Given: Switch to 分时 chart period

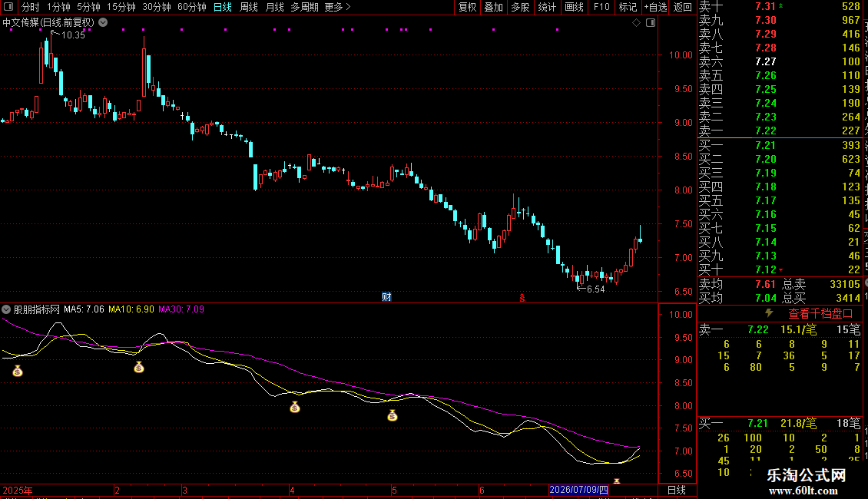Looking at the screenshot, I should point(31,7).
